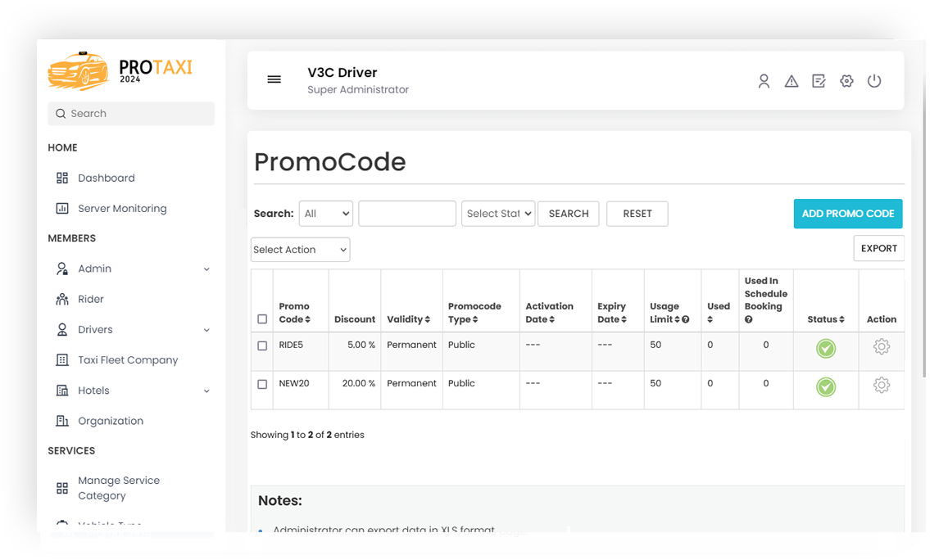Click the Admin sidebar person icon
The height and width of the screenshot is (560, 930).
tap(62, 269)
